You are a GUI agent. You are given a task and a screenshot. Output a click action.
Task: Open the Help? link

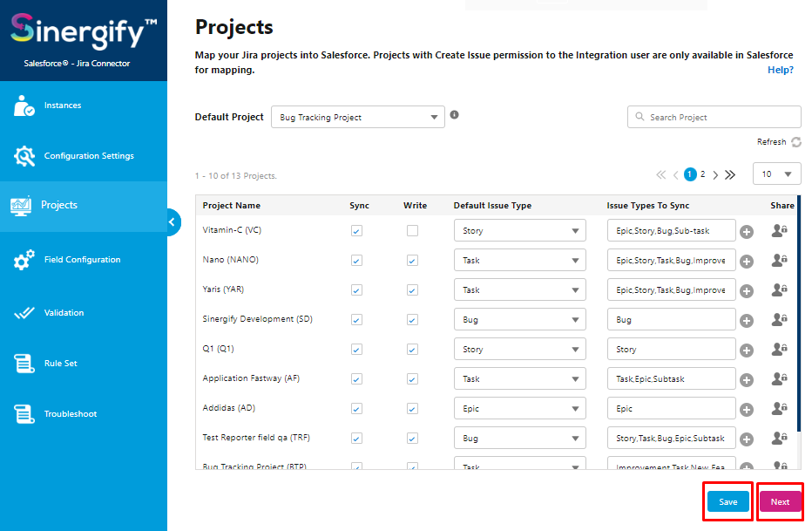coord(781,70)
